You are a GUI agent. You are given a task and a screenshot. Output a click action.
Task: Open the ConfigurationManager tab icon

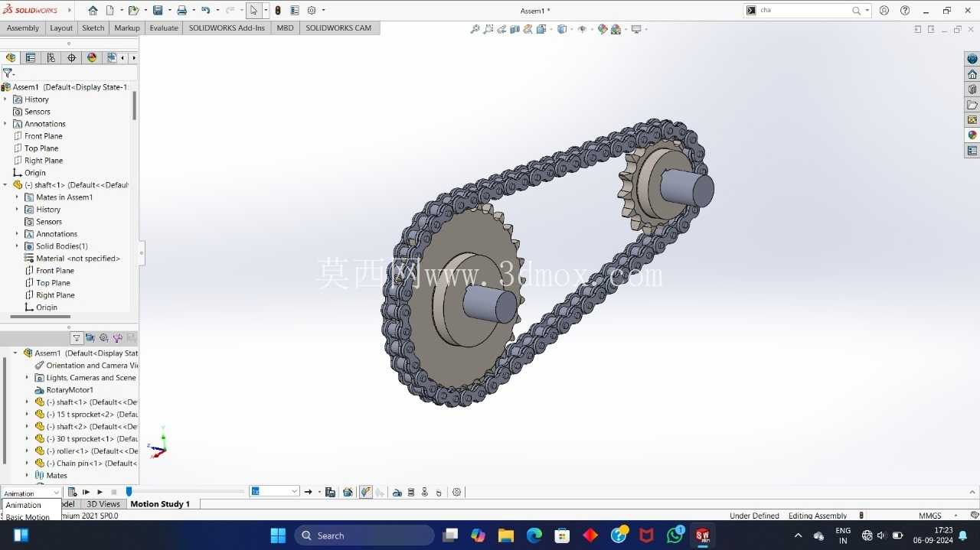51,57
